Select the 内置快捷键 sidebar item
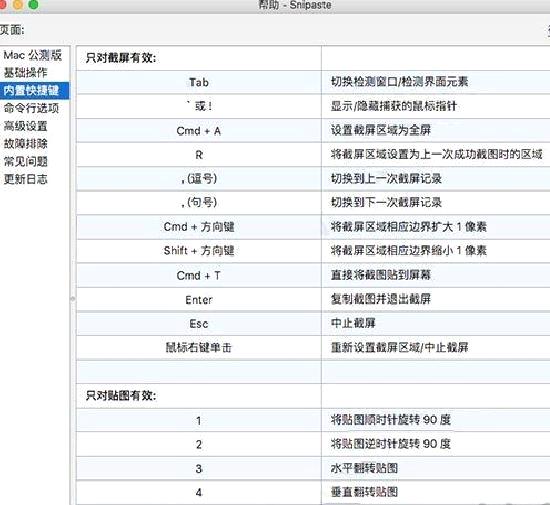Image resolution: width=550 pixels, height=505 pixels. pos(34,90)
